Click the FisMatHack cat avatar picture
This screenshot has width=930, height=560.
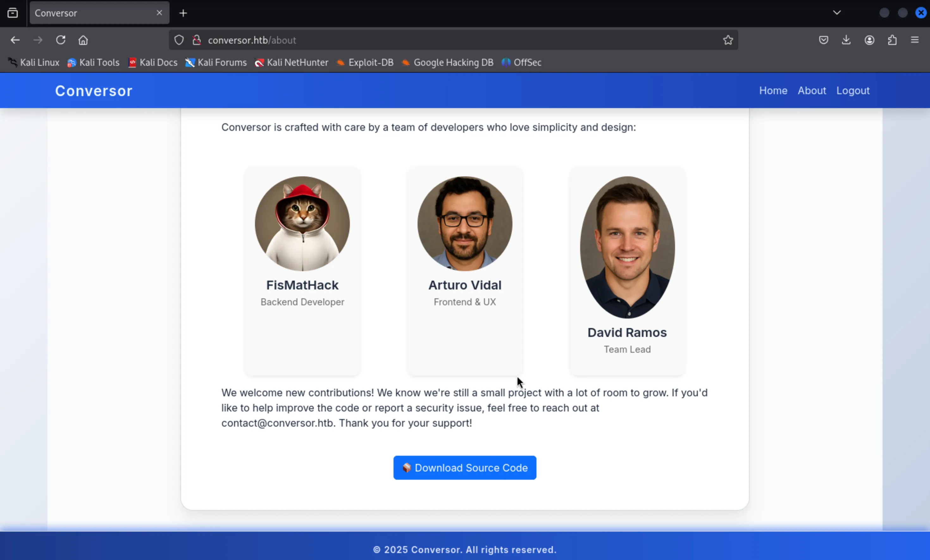(302, 224)
